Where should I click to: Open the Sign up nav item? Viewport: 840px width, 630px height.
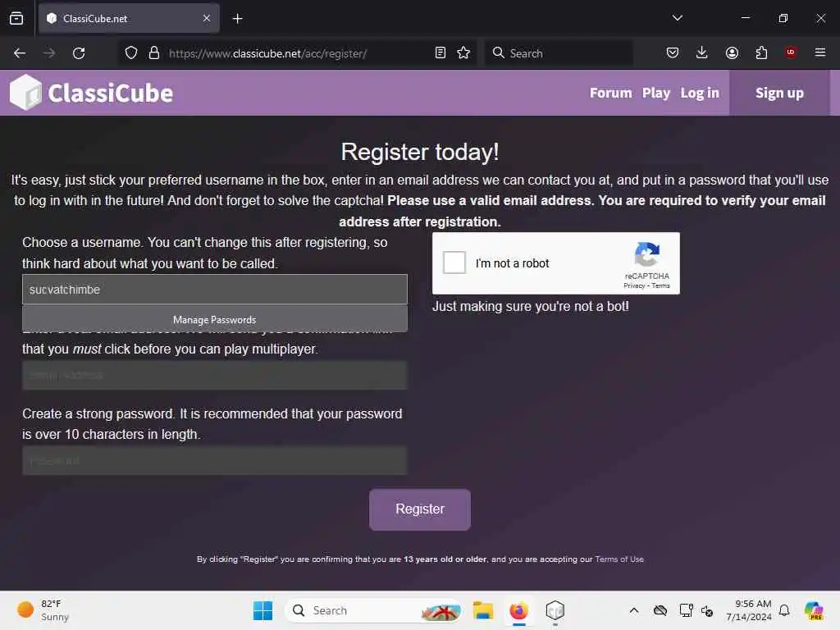click(x=779, y=93)
